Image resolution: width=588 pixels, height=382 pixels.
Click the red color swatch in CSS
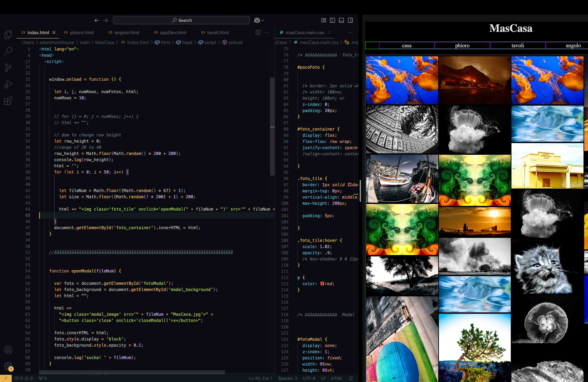point(322,284)
